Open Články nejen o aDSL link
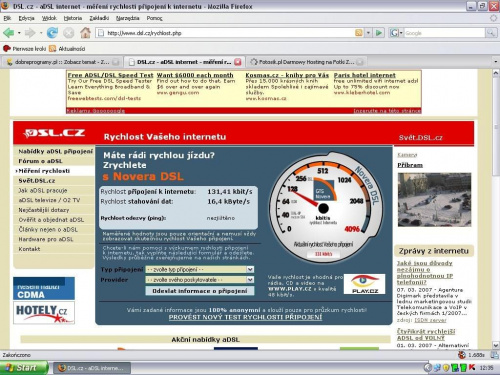The image size is (500, 375). click(48, 230)
